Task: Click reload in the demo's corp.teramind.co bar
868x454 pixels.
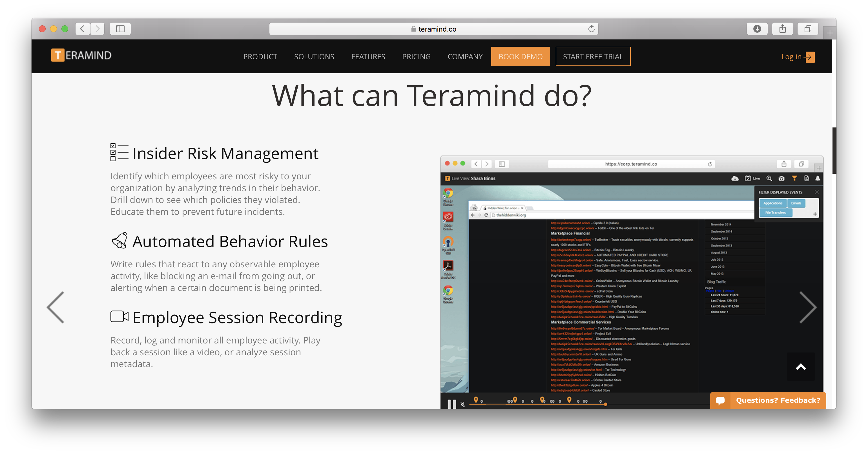Action: pos(710,164)
